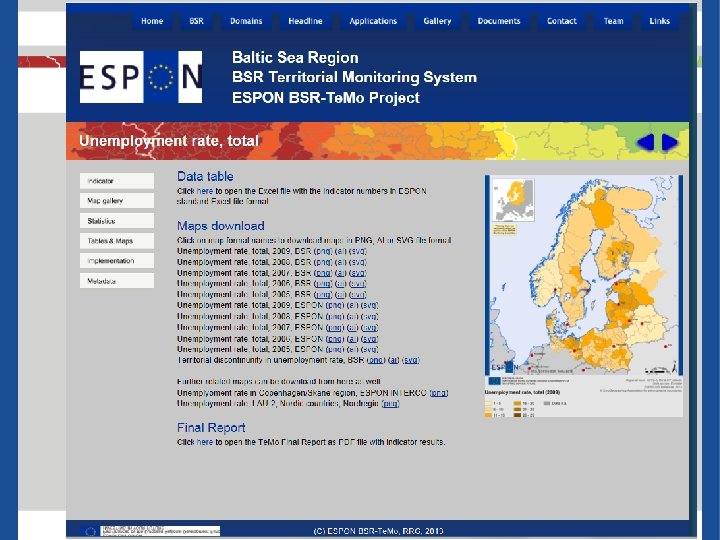Image resolution: width=720 pixels, height=540 pixels.
Task: Click the '(C) ESPON BSR-TeMo, RRG, 2013' footer text
Action: 378,531
